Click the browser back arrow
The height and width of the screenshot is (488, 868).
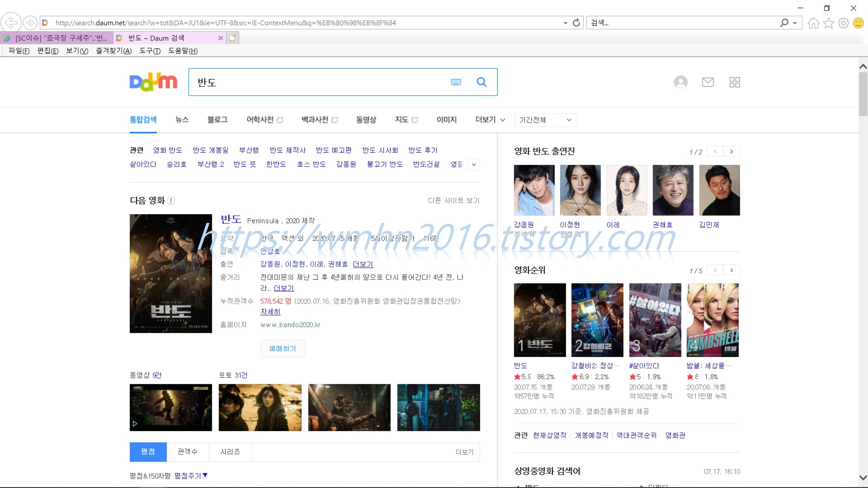coord(11,23)
